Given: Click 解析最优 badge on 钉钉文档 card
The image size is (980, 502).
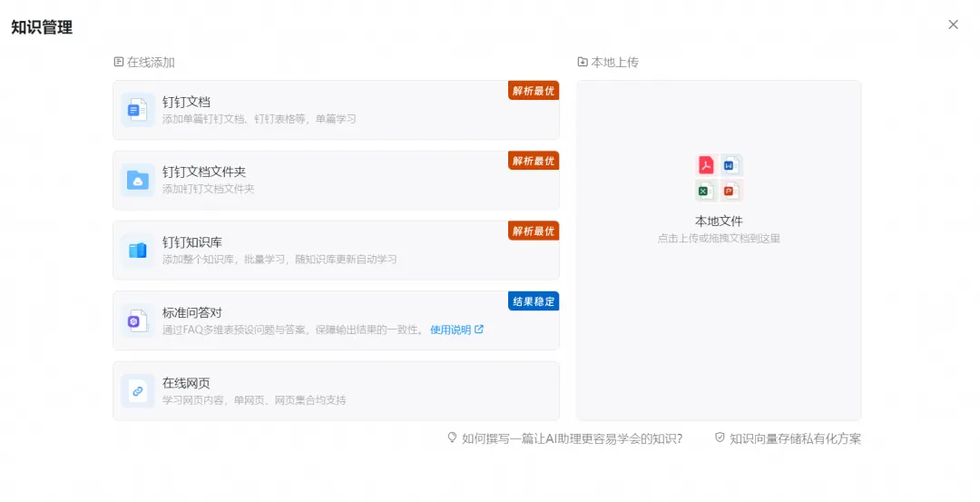Looking at the screenshot, I should (x=534, y=91).
